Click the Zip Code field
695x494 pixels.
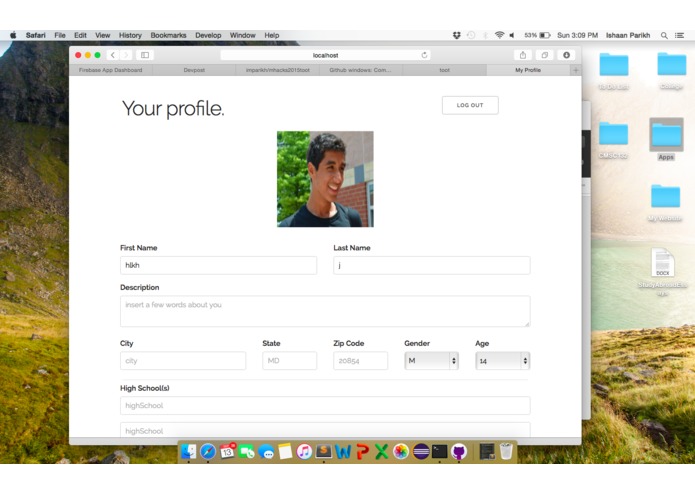click(x=360, y=361)
